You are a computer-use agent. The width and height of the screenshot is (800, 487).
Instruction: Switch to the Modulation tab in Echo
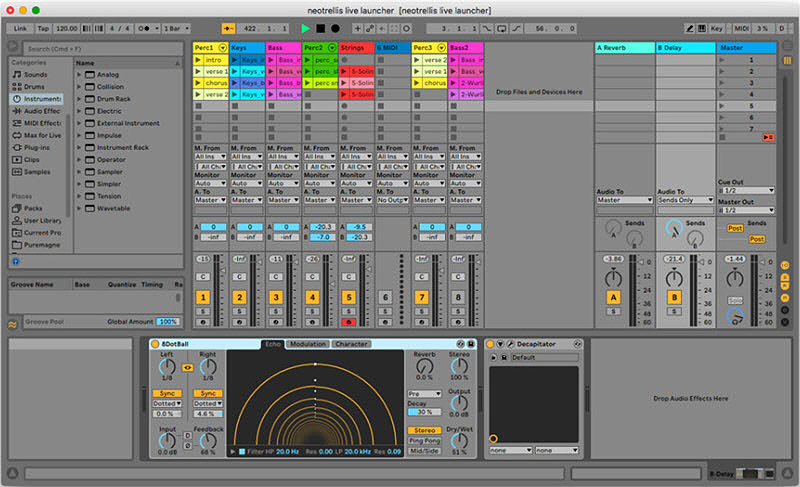307,344
